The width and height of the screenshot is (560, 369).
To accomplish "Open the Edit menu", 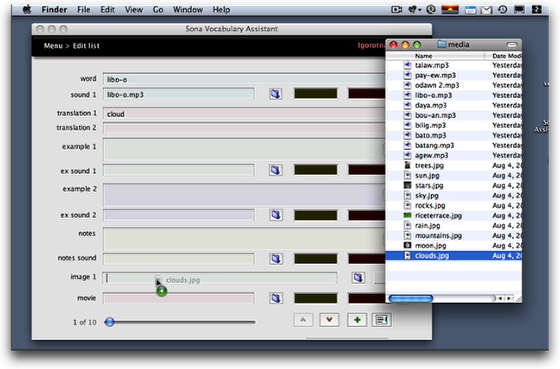I will pos(108,10).
